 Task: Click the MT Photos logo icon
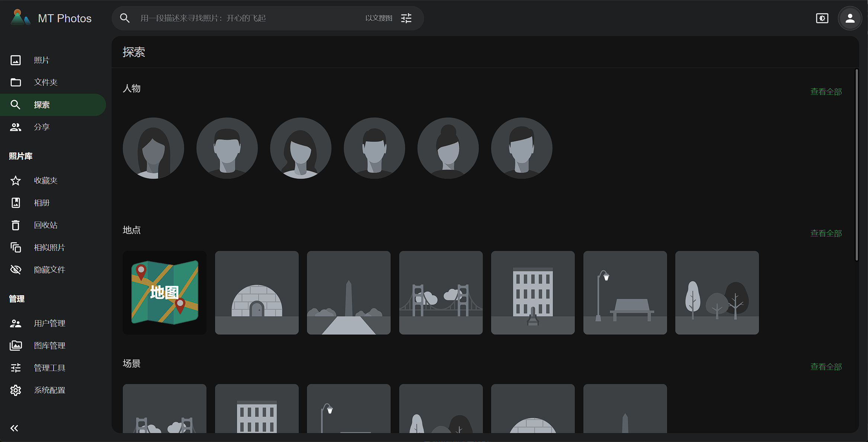click(x=20, y=17)
